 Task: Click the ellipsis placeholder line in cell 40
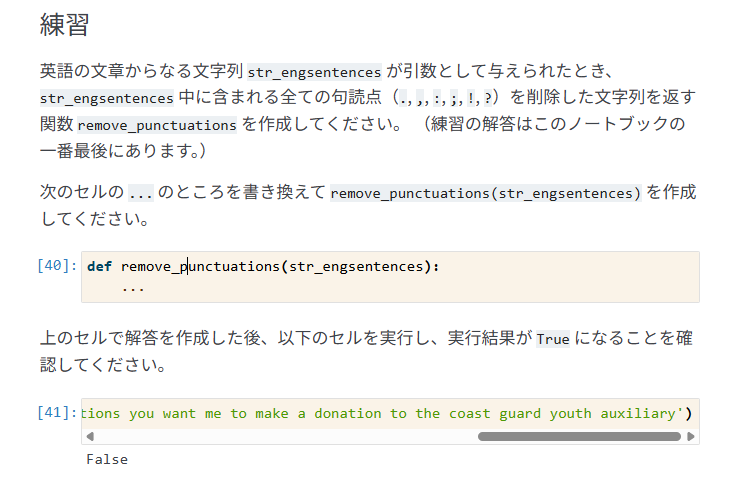[133, 288]
